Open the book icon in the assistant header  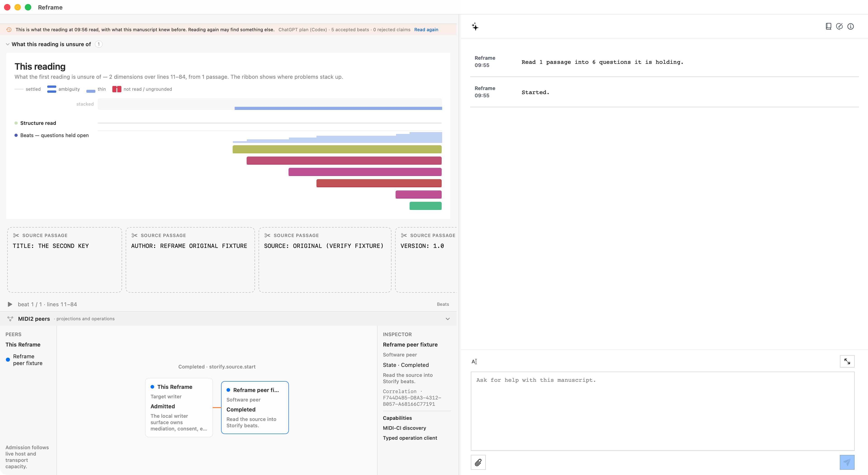point(828,26)
